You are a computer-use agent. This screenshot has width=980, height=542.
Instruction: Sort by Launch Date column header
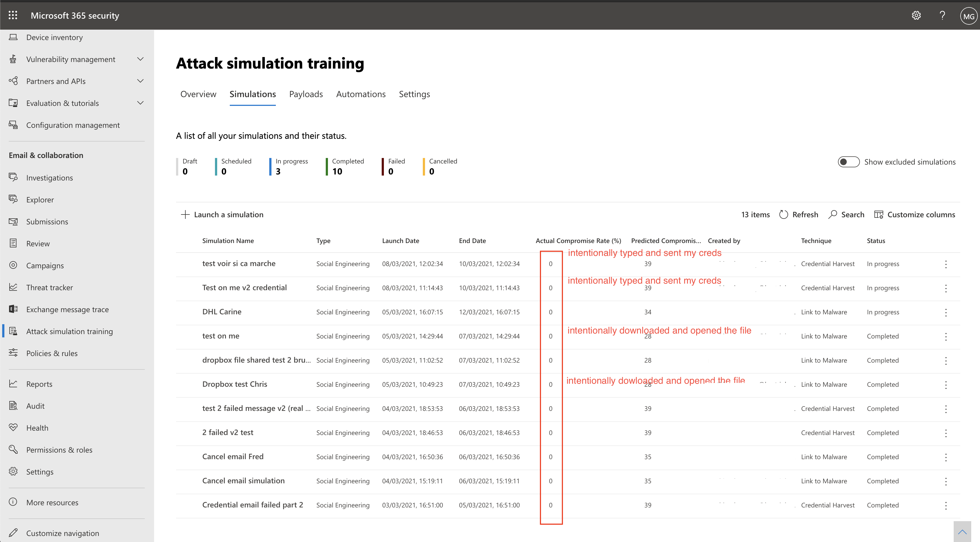[401, 241]
